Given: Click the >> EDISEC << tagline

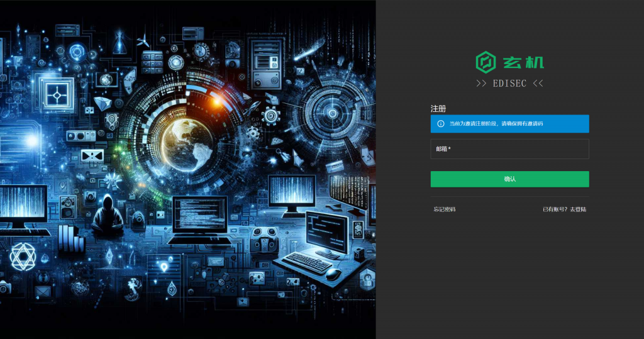Looking at the screenshot, I should pos(509,84).
